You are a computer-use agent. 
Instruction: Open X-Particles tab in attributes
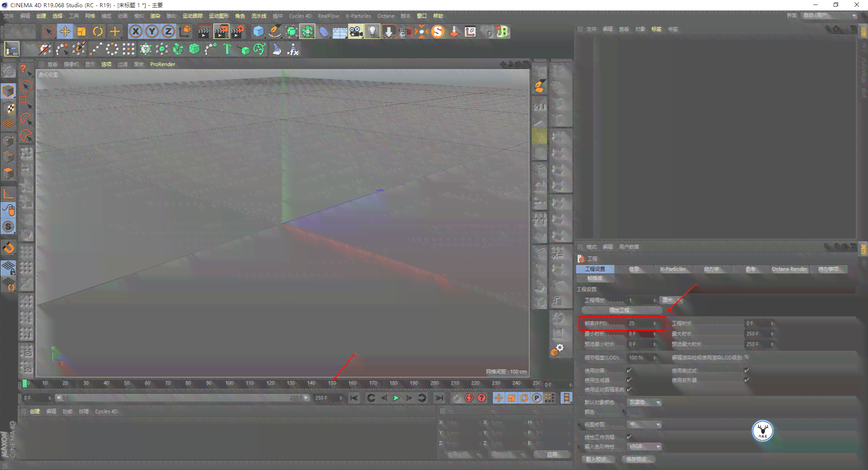coord(673,269)
